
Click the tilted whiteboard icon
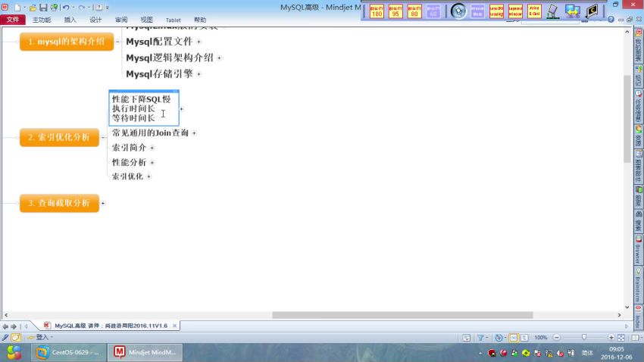tap(553, 11)
